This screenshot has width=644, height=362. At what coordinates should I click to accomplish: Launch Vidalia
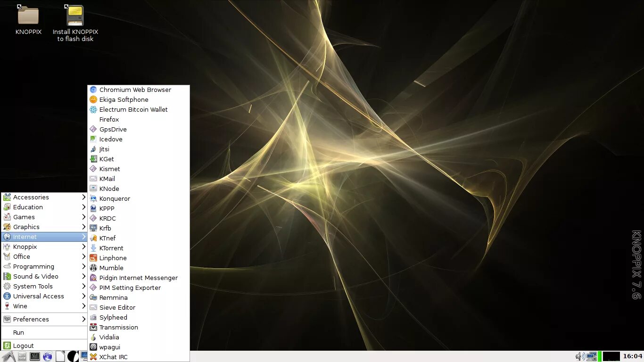pyautogui.click(x=139, y=337)
